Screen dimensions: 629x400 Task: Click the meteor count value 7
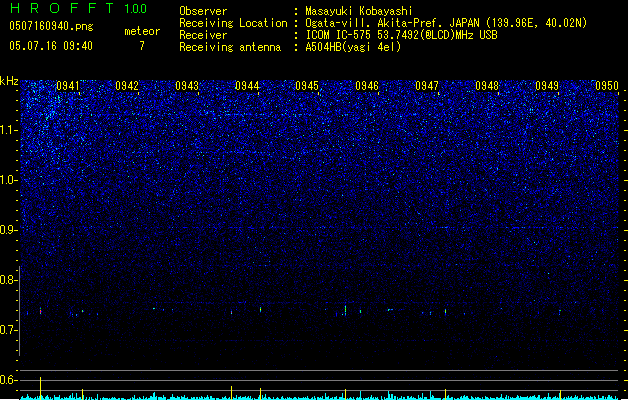(x=142, y=46)
